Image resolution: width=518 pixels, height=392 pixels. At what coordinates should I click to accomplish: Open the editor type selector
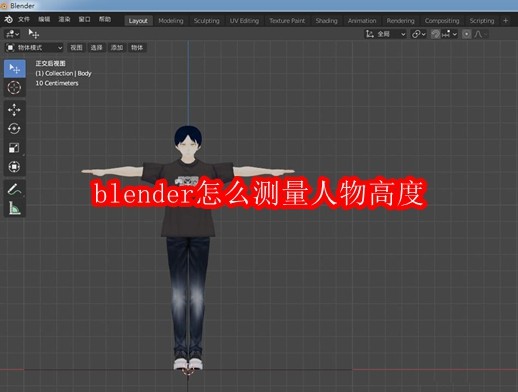click(x=13, y=34)
